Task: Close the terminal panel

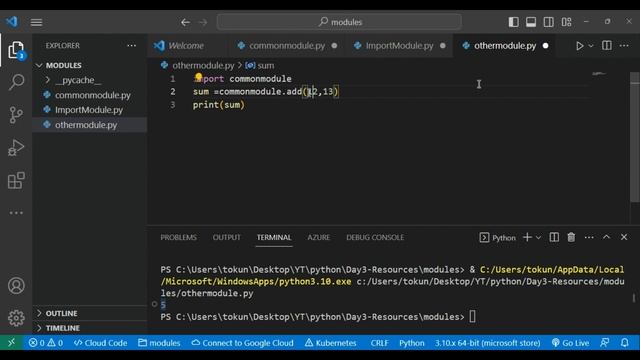Action: click(624, 237)
